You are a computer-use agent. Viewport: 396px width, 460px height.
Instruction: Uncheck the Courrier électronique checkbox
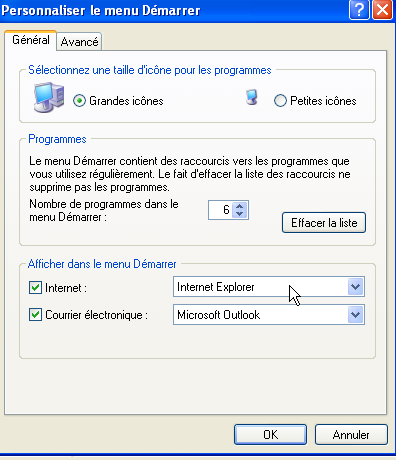pos(35,315)
